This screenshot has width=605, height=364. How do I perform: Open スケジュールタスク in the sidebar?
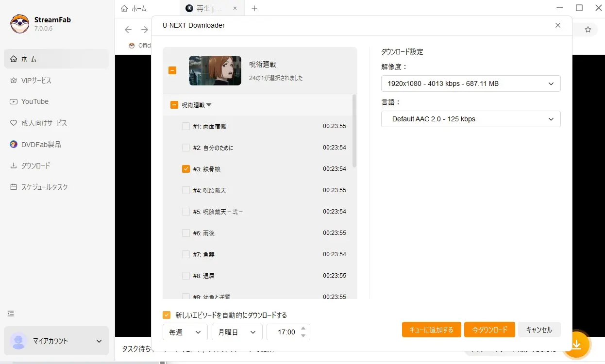[56, 187]
